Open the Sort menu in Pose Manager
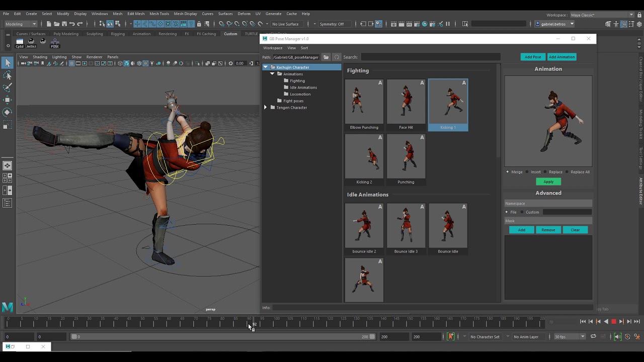The image size is (644, 362). tap(304, 48)
